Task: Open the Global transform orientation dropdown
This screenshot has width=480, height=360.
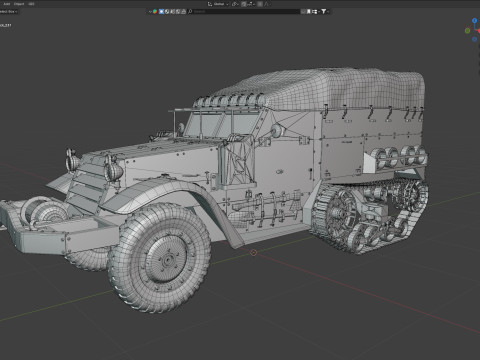Action: click(x=218, y=4)
